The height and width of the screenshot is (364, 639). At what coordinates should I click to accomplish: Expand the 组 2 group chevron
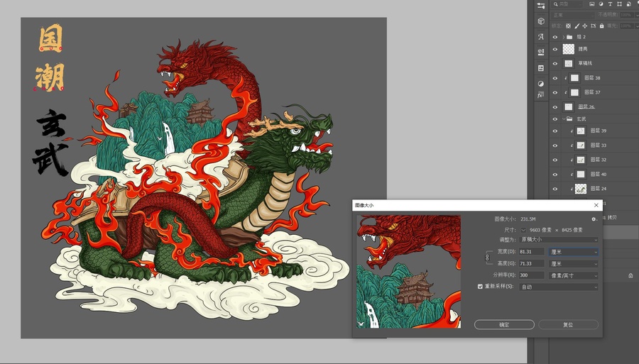564,37
